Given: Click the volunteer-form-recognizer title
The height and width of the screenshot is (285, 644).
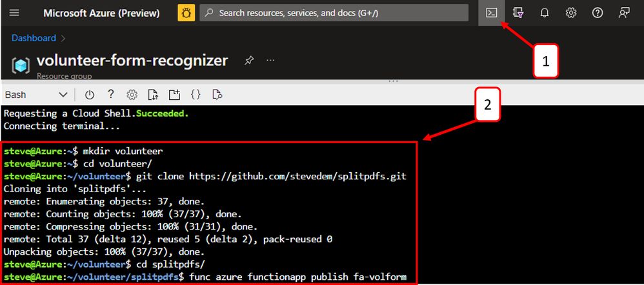Looking at the screenshot, I should point(132,61).
